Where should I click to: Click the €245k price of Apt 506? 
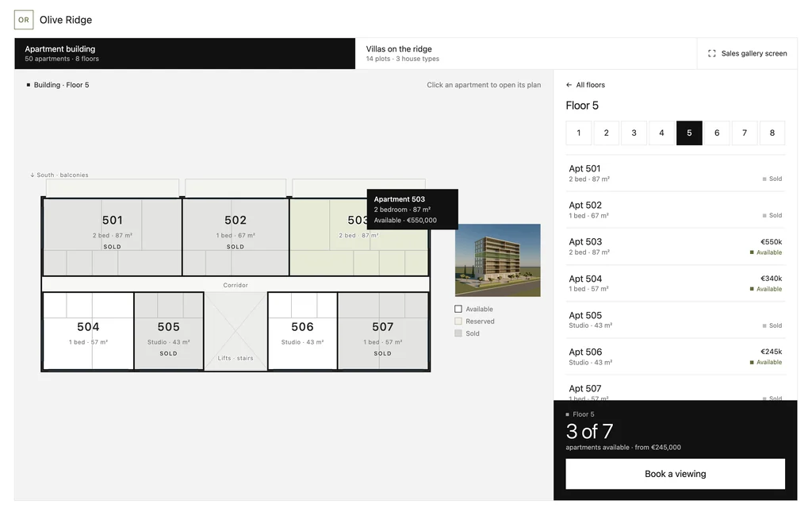point(771,352)
